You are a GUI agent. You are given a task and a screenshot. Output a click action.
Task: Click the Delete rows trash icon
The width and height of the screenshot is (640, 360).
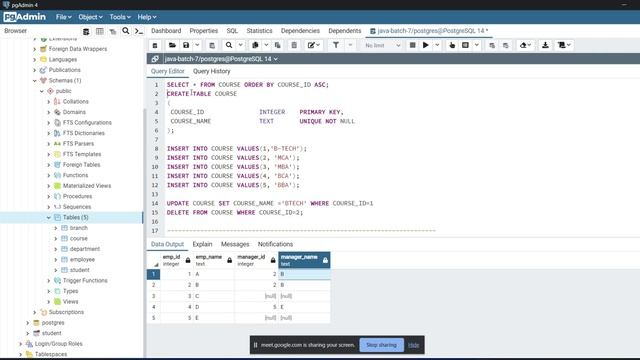[294, 45]
